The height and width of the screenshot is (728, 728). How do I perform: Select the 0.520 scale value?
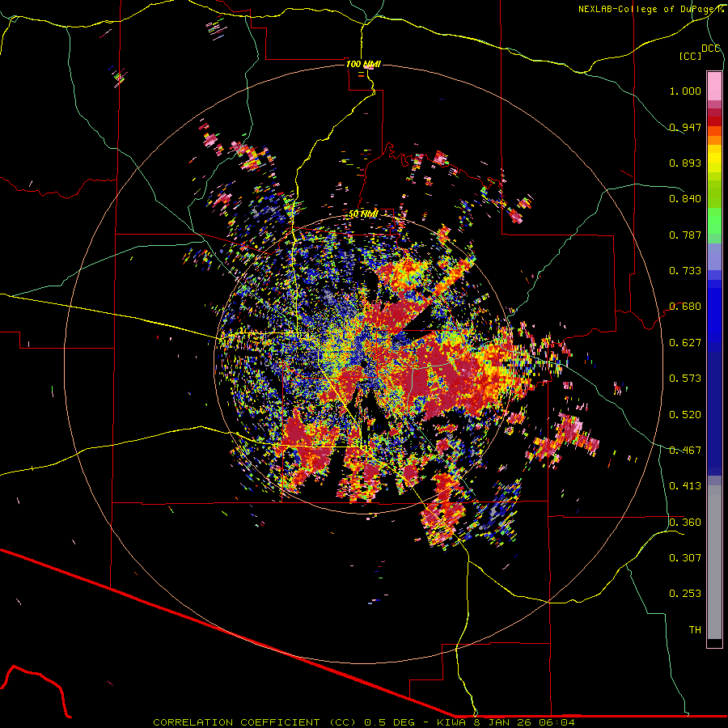click(x=685, y=415)
